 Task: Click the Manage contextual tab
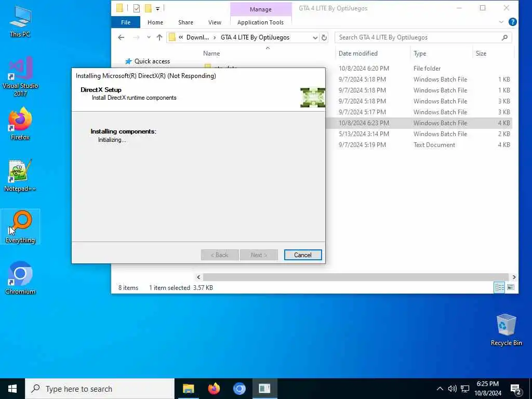(261, 9)
